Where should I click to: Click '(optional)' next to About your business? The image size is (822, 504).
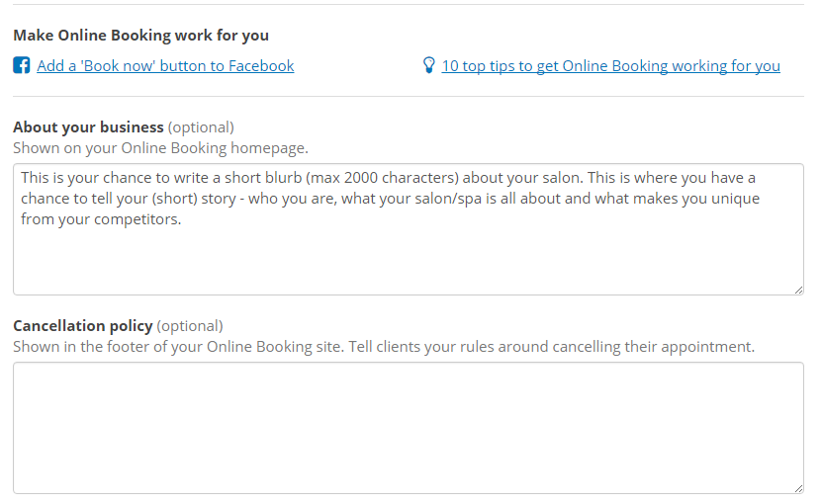pyautogui.click(x=201, y=127)
